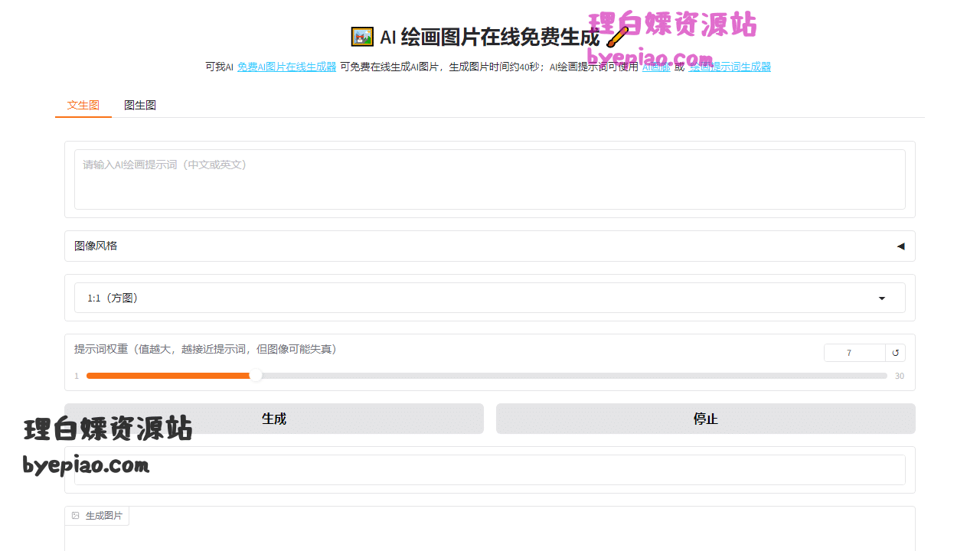980x551 pixels.
Task: Click the 生成 button
Action: coord(274,419)
